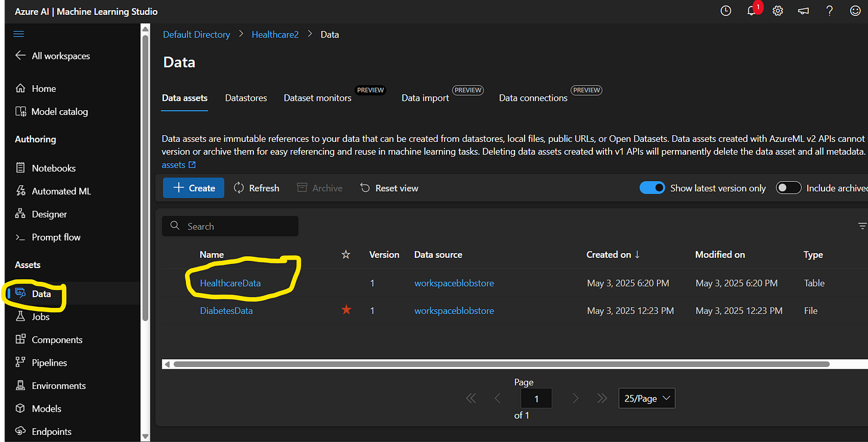Click Healthcare2 breadcrumb

pyautogui.click(x=275, y=35)
